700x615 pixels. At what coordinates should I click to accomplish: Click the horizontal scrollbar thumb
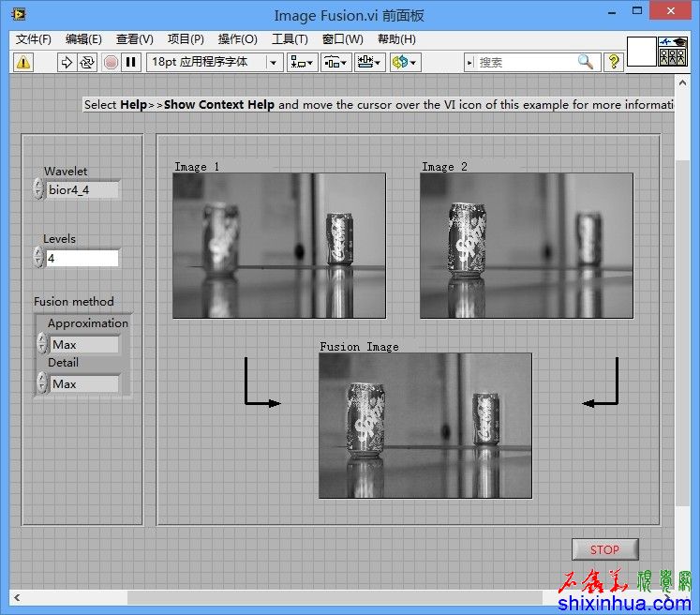pyautogui.click(x=335, y=597)
